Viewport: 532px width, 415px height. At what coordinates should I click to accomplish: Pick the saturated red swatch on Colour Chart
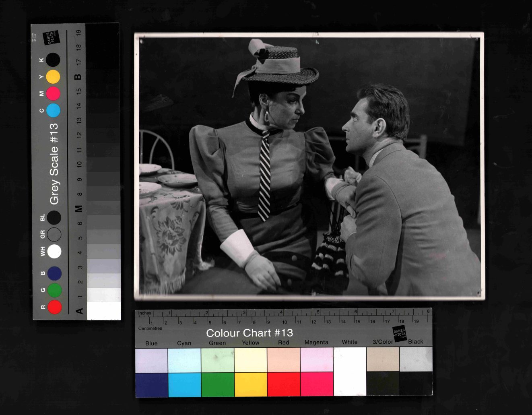click(284, 384)
